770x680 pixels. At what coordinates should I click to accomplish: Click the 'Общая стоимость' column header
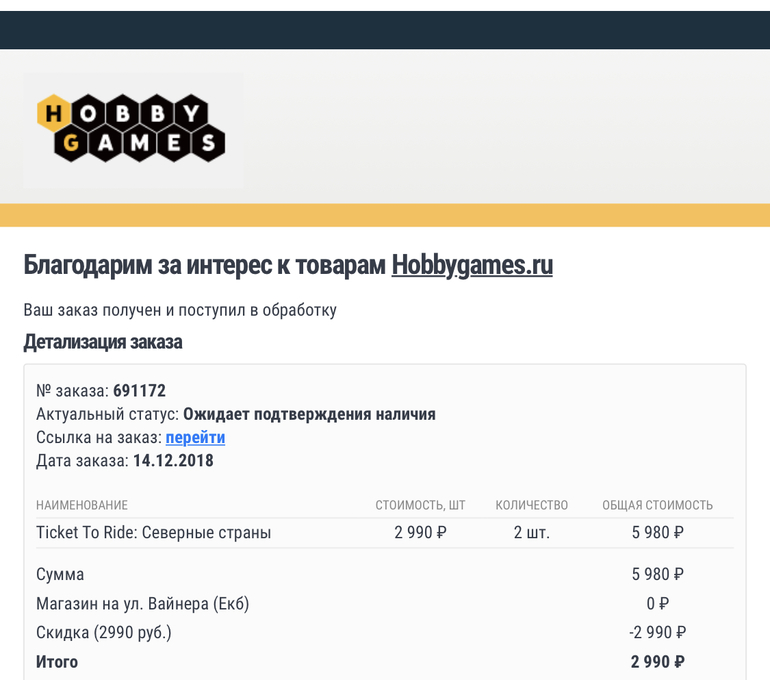657,505
